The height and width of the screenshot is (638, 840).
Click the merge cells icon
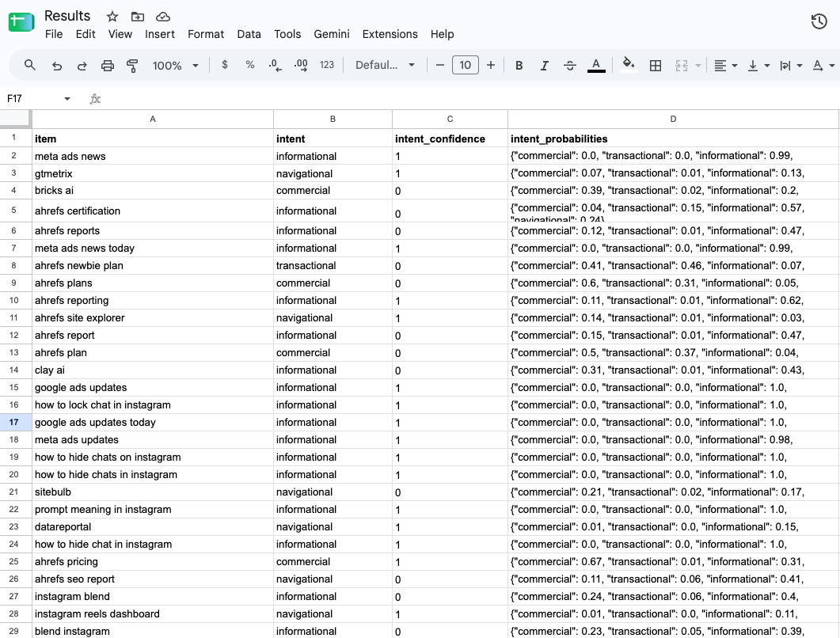682,66
